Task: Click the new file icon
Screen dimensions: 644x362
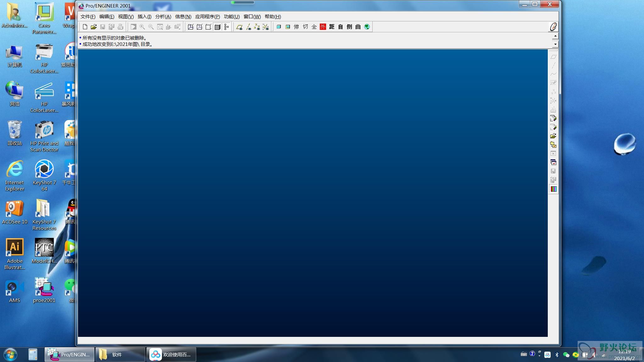Action: (x=85, y=27)
